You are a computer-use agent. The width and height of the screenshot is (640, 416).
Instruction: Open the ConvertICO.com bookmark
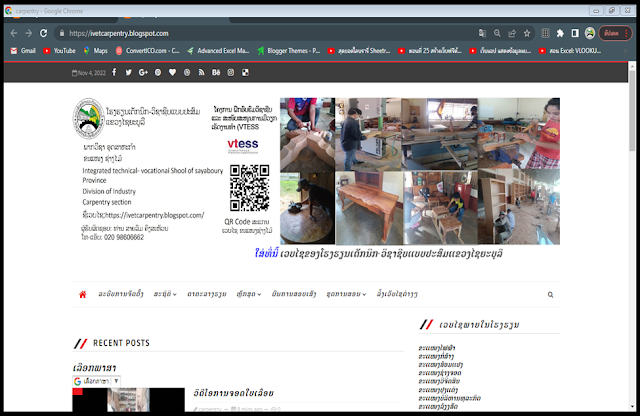pos(147,51)
